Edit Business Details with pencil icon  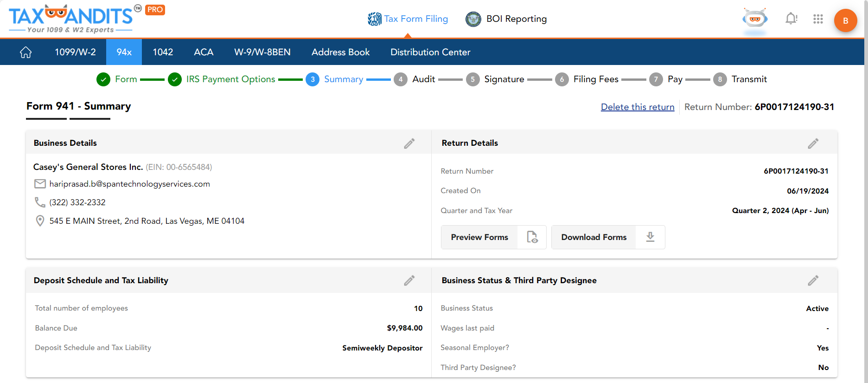pyautogui.click(x=409, y=143)
